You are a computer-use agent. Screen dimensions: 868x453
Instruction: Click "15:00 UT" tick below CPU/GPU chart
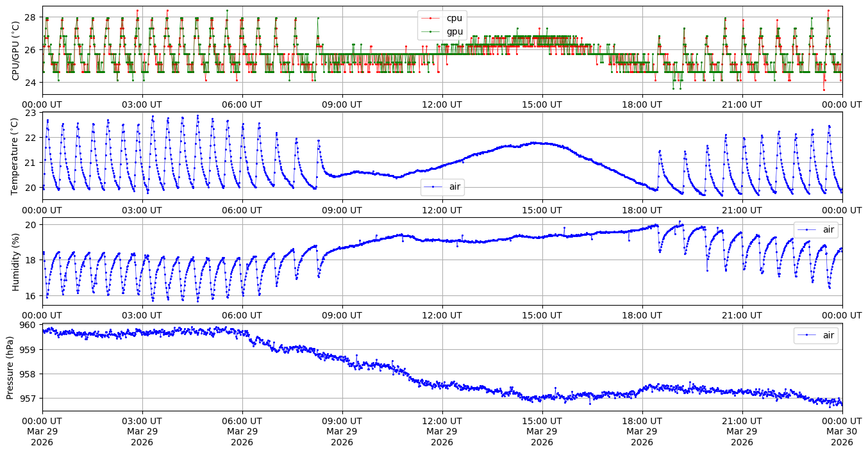coord(542,104)
